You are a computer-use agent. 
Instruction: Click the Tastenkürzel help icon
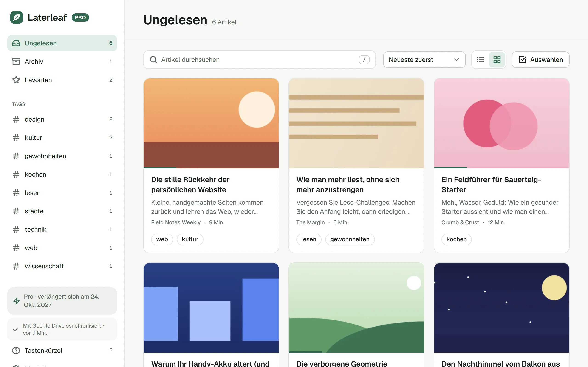click(16, 350)
